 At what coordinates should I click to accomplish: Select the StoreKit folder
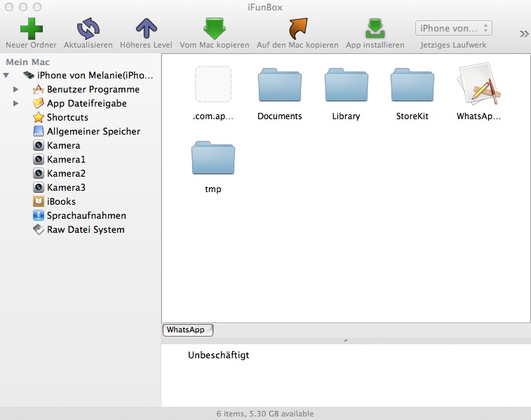pos(412,85)
